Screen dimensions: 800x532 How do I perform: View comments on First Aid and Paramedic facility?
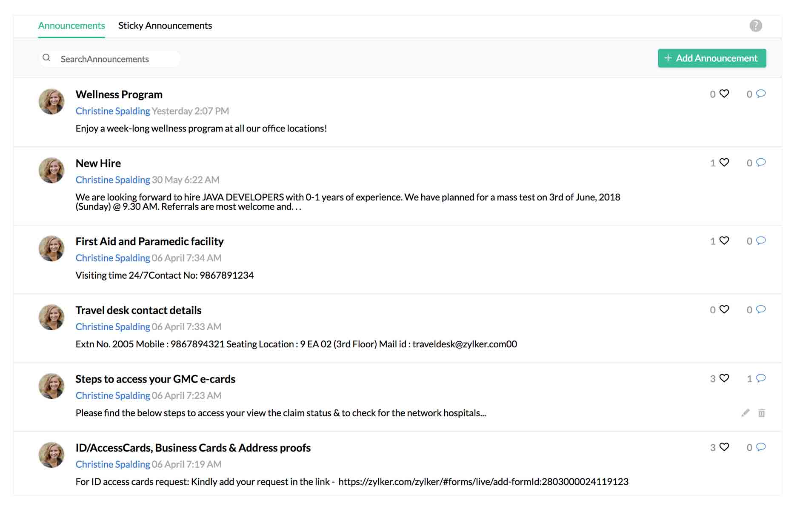tap(761, 240)
